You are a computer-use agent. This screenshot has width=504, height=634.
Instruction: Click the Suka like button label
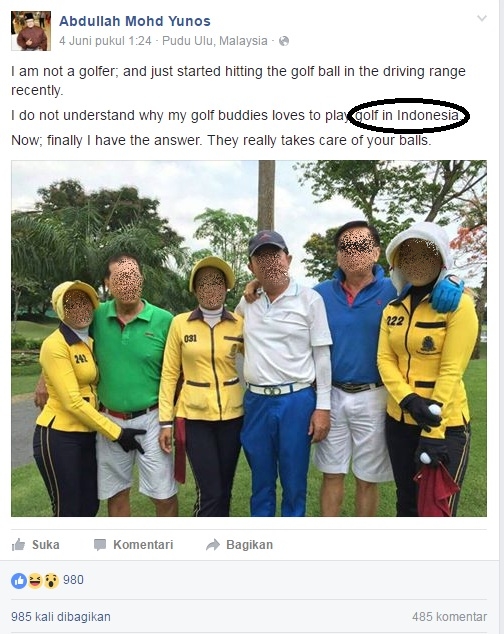coord(46,545)
